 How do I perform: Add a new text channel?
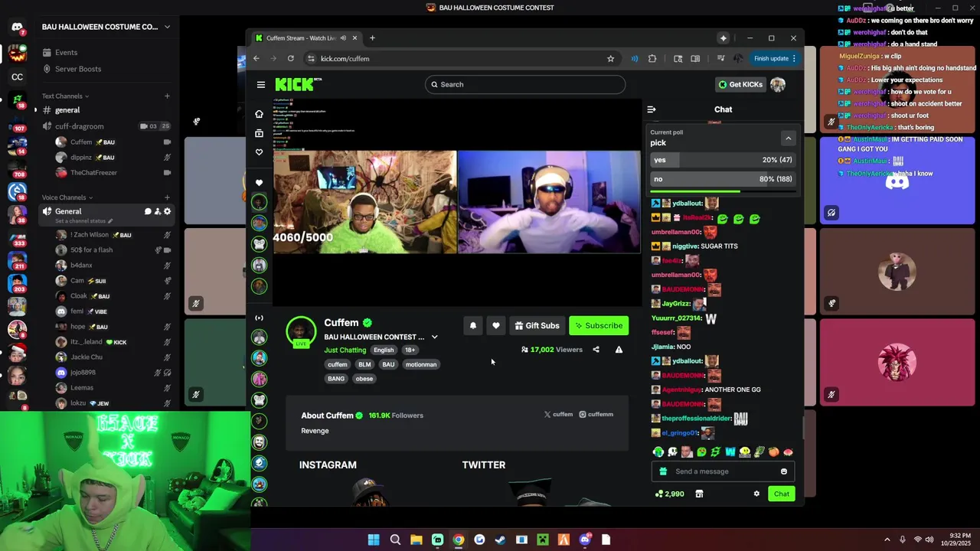[167, 96]
